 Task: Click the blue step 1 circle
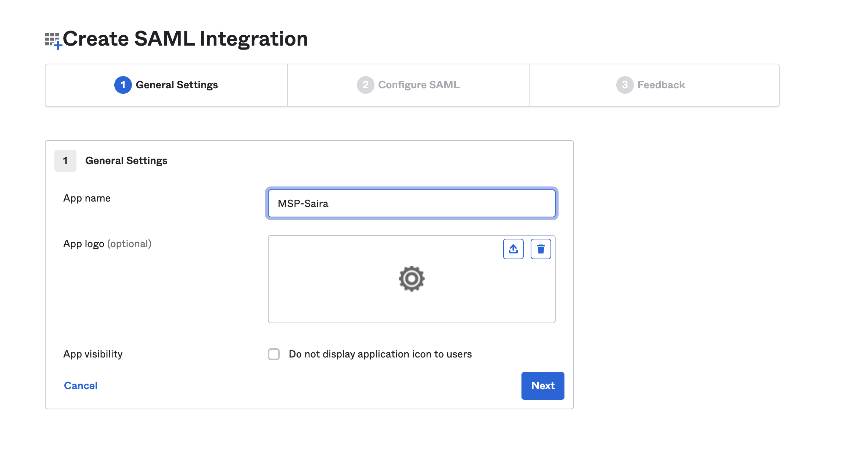tap(123, 85)
